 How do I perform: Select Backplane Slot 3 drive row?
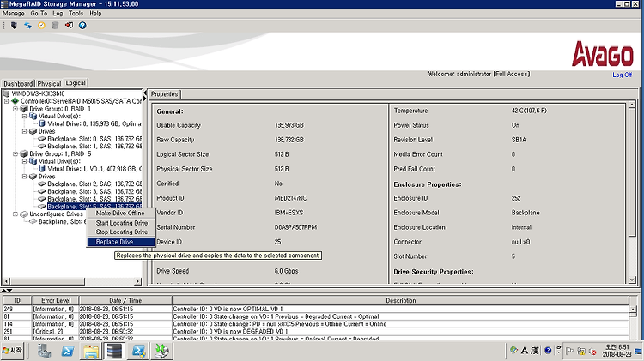[x=94, y=191]
